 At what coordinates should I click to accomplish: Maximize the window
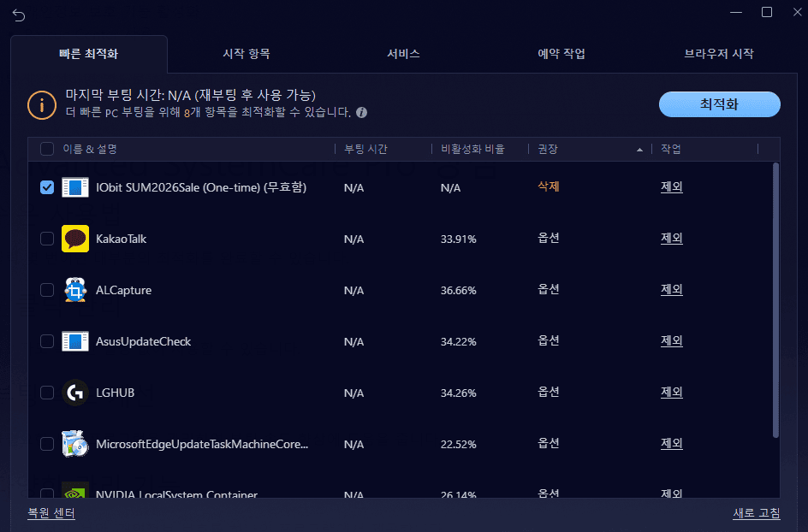click(767, 12)
